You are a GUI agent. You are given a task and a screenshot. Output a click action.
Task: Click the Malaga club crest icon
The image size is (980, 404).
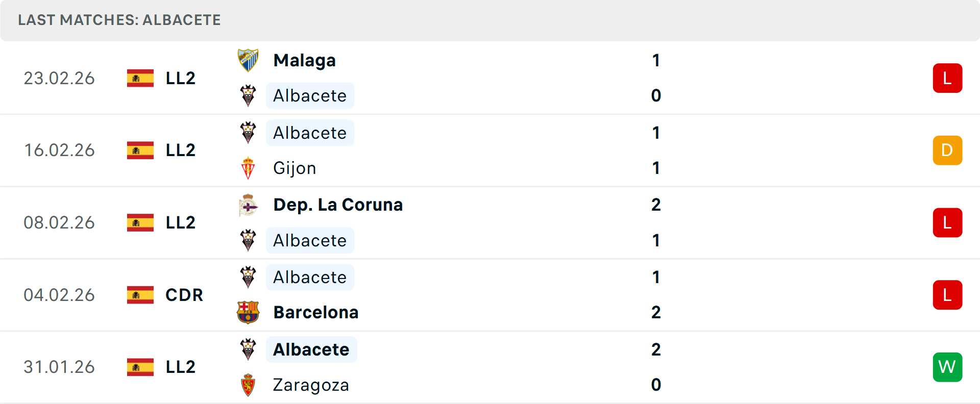pyautogui.click(x=248, y=60)
